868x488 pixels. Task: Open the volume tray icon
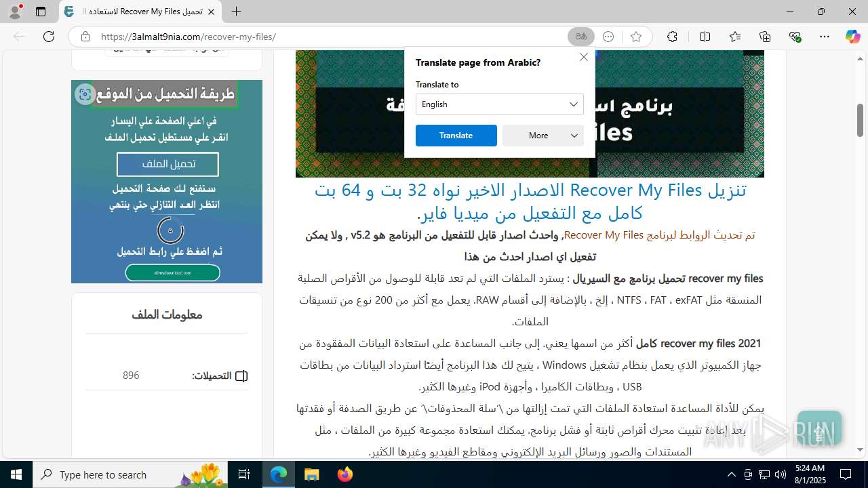(x=781, y=474)
